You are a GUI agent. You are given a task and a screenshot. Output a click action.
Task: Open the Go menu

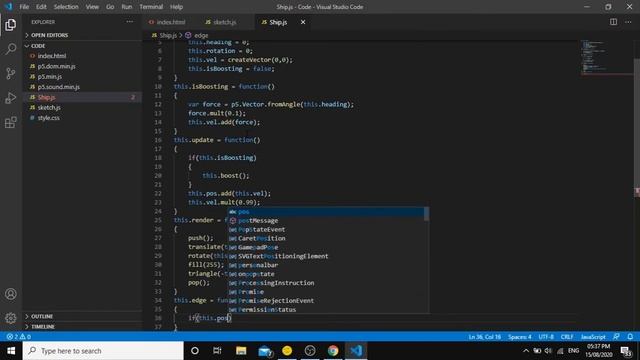[110, 7]
